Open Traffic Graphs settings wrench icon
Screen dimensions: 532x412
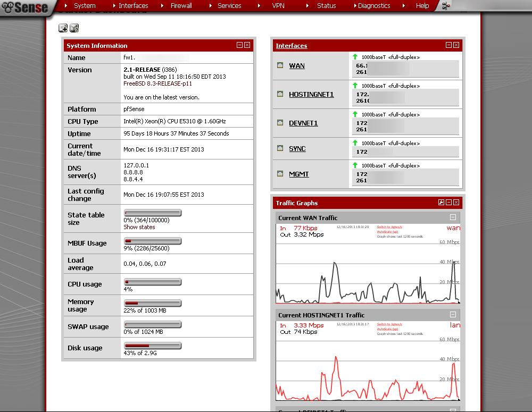441,203
